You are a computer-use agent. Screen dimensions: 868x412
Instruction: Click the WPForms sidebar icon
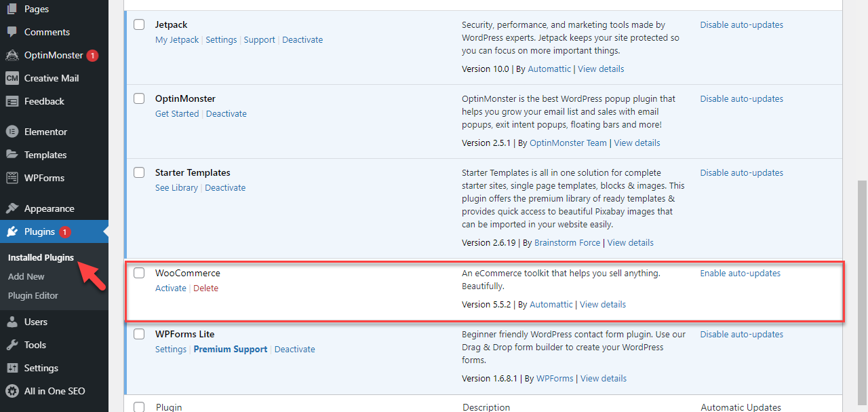12,178
